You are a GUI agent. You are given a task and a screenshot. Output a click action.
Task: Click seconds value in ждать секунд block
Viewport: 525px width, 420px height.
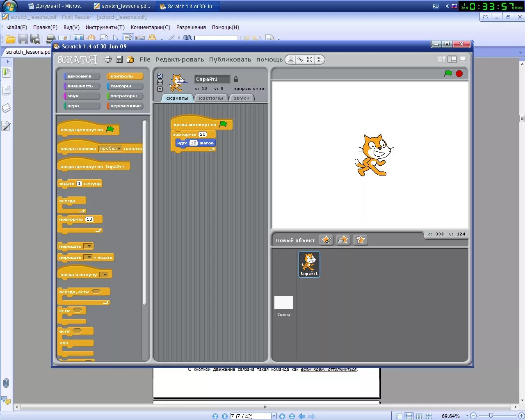pyautogui.click(x=79, y=184)
